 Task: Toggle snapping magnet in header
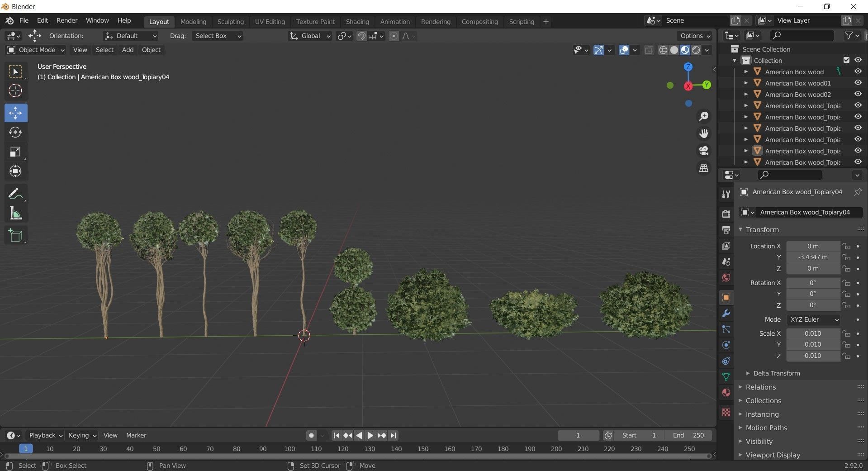361,36
